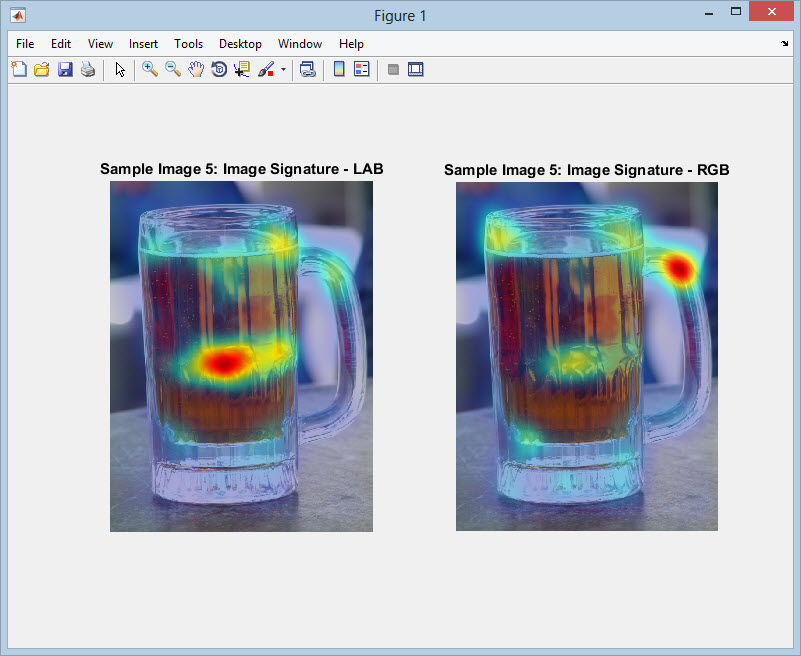Open the Tools menu
Viewport: 801px width, 656px height.
[188, 44]
